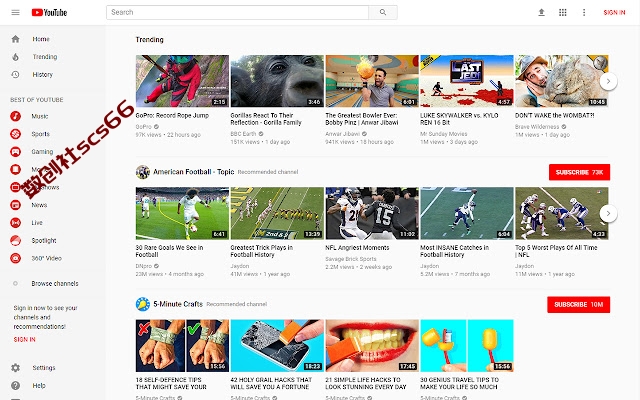Click the Anwar Jibawi channel name
The image size is (640, 400).
pyautogui.click(x=342, y=134)
